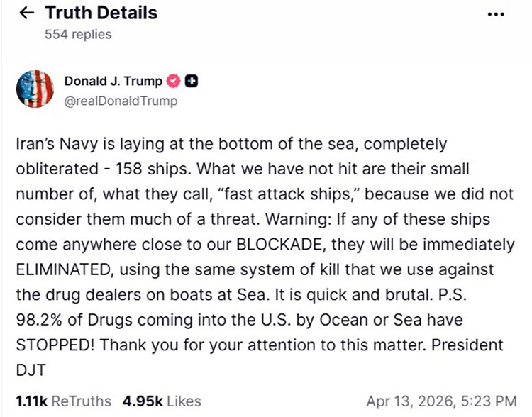Click the plus badge beside the verified icon

pyautogui.click(x=192, y=81)
